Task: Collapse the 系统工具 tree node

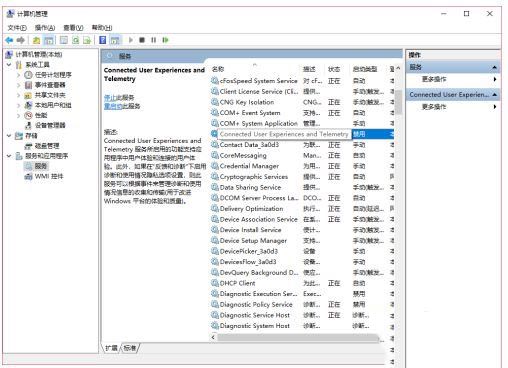Action: [9, 65]
